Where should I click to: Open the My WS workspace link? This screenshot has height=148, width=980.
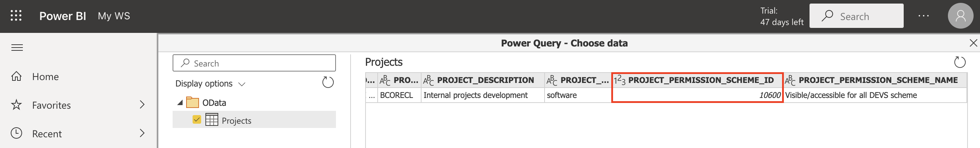pyautogui.click(x=114, y=16)
